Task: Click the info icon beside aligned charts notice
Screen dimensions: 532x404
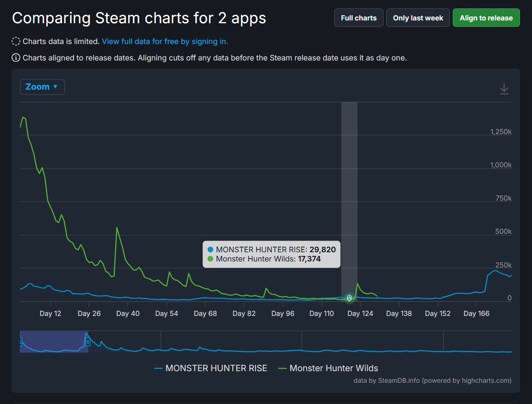Action: tap(16, 58)
